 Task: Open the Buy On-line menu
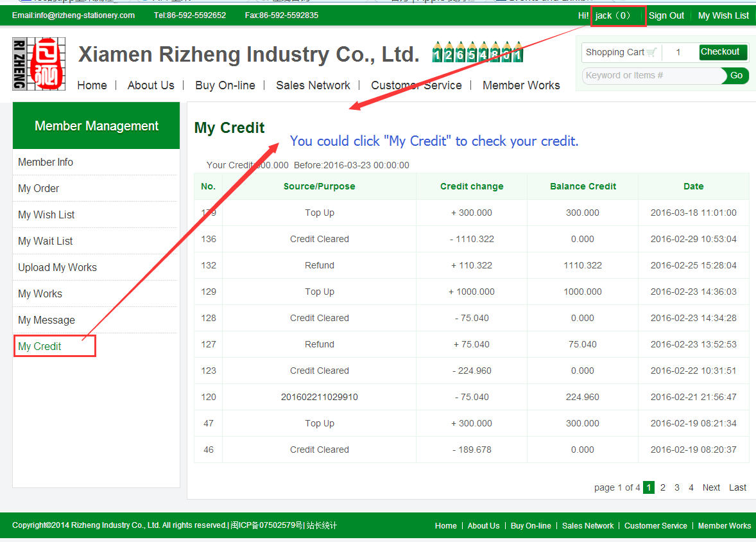point(225,85)
